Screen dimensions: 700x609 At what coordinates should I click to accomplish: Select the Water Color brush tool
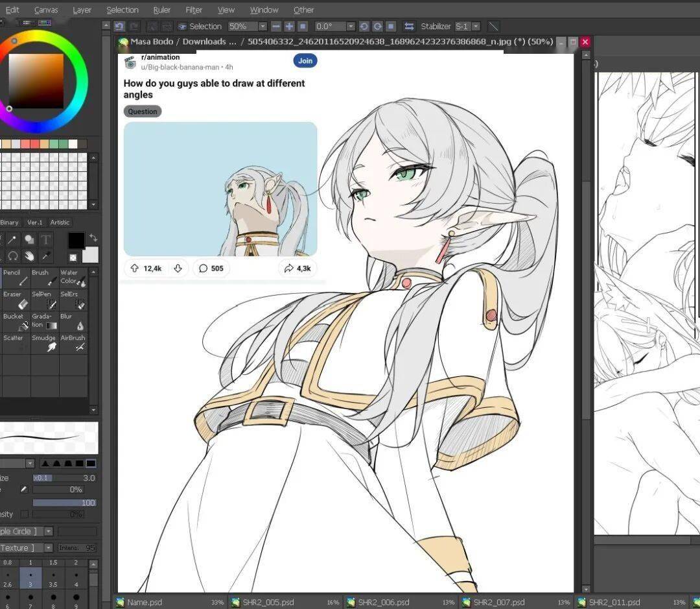(x=73, y=278)
